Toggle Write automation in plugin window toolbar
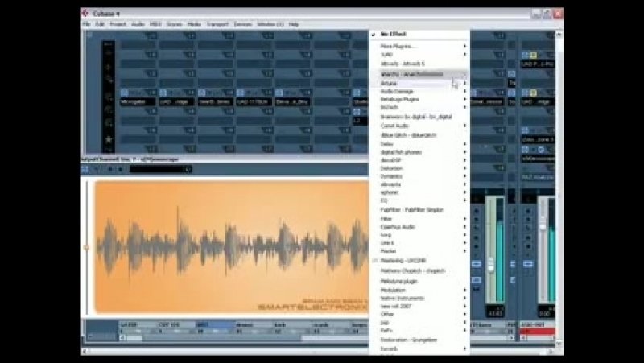 (x=121, y=169)
